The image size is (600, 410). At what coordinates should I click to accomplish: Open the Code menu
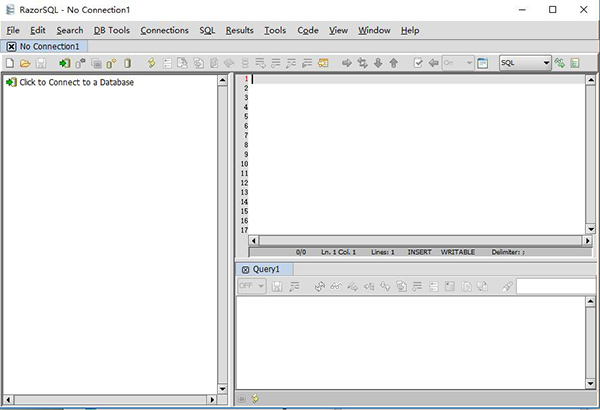(308, 30)
